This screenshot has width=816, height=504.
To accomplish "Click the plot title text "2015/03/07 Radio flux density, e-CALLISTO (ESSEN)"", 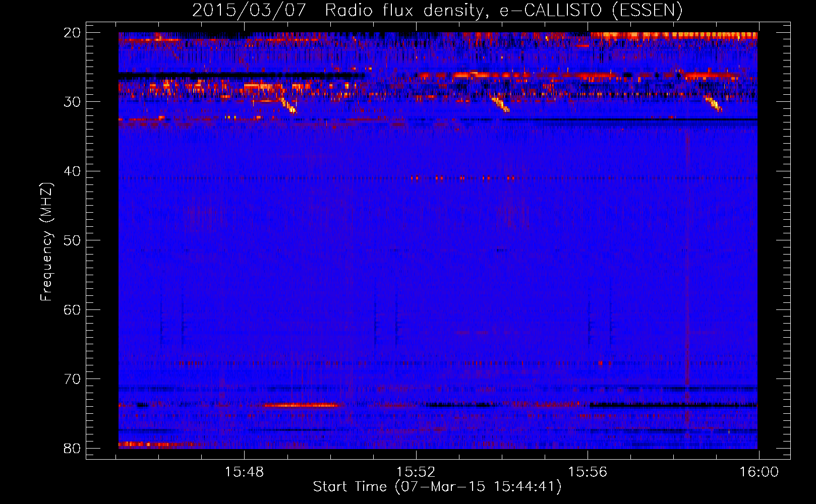I will 437,10.
